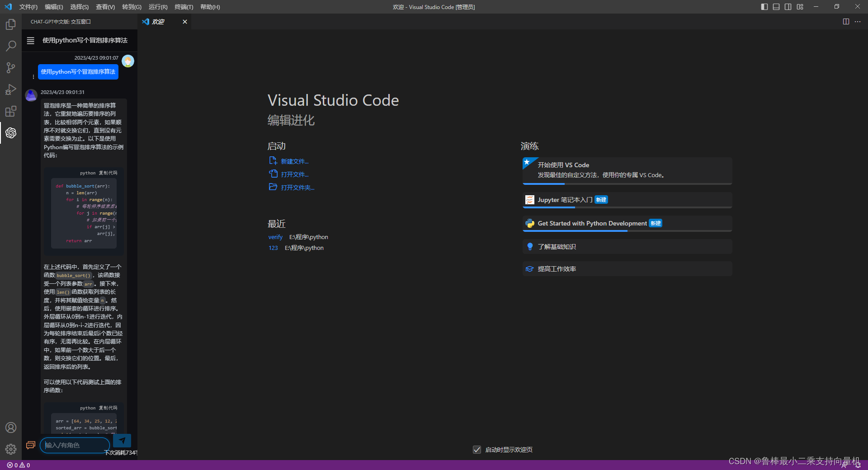Viewport: 868px width, 470px height.
Task: Open the 提高工作效率 walkthrough
Action: tap(627, 269)
